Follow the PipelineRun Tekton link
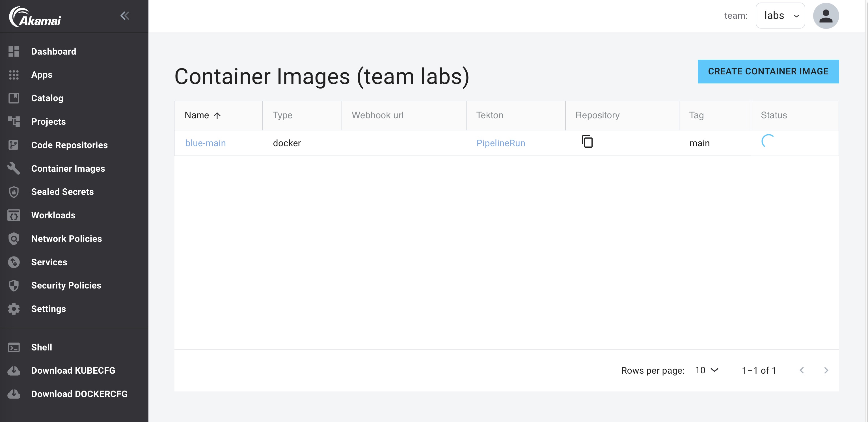This screenshot has height=422, width=868. (x=500, y=143)
